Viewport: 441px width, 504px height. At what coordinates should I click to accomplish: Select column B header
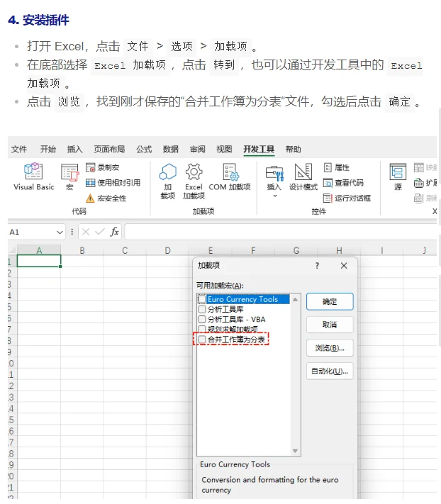click(x=82, y=250)
